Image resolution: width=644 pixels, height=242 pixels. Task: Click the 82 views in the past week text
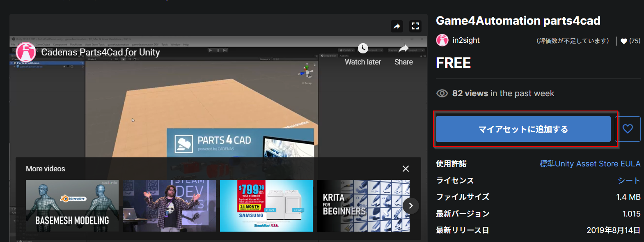click(503, 93)
